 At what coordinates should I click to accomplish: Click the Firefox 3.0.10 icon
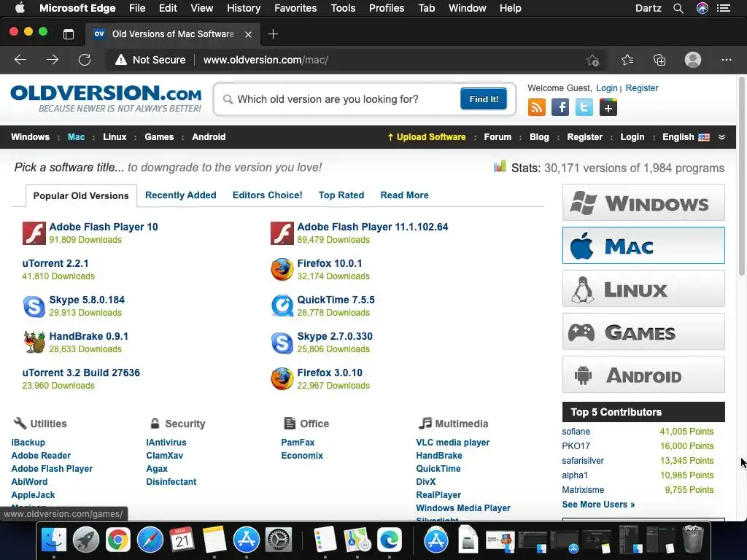point(282,379)
